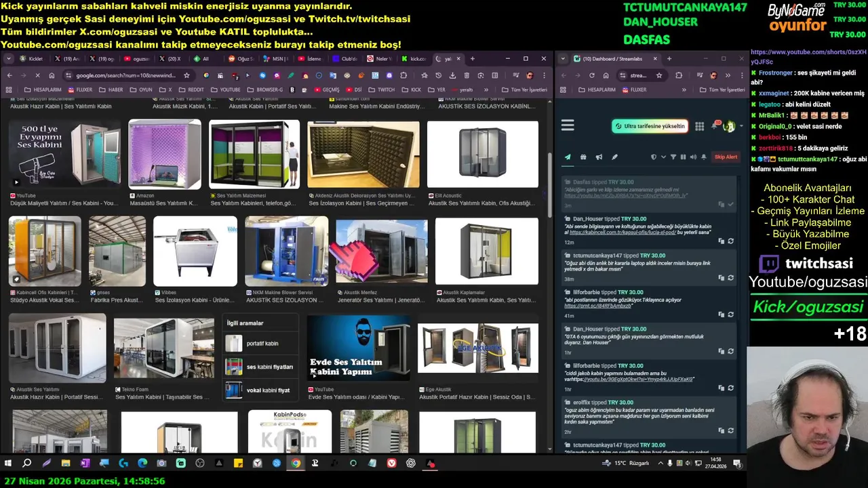
Task: Expand the chevron next to the shield icon
Action: pyautogui.click(x=663, y=157)
